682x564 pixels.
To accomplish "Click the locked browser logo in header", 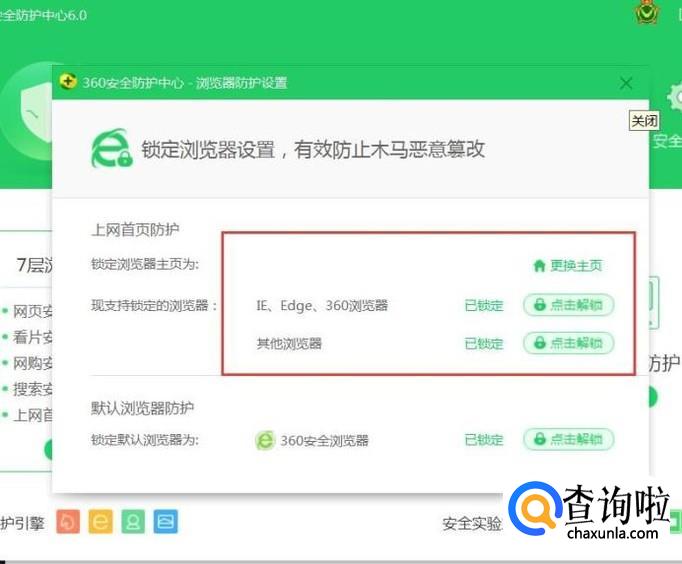I will coord(111,148).
